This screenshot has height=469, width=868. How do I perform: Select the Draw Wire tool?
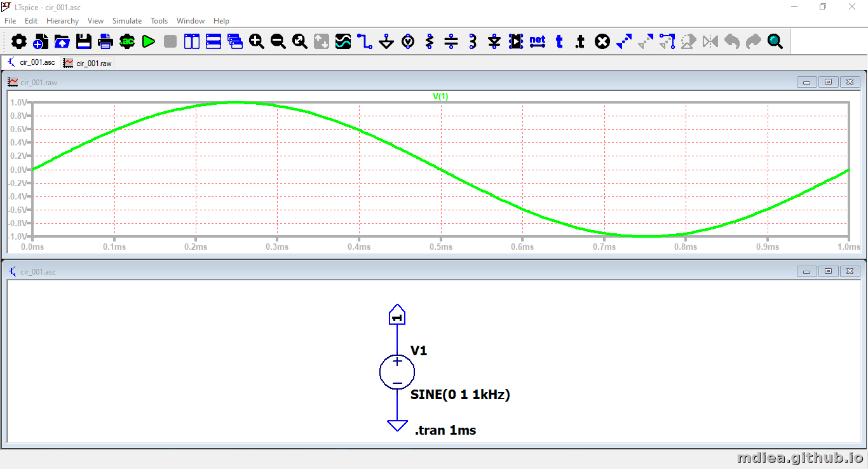click(x=365, y=42)
